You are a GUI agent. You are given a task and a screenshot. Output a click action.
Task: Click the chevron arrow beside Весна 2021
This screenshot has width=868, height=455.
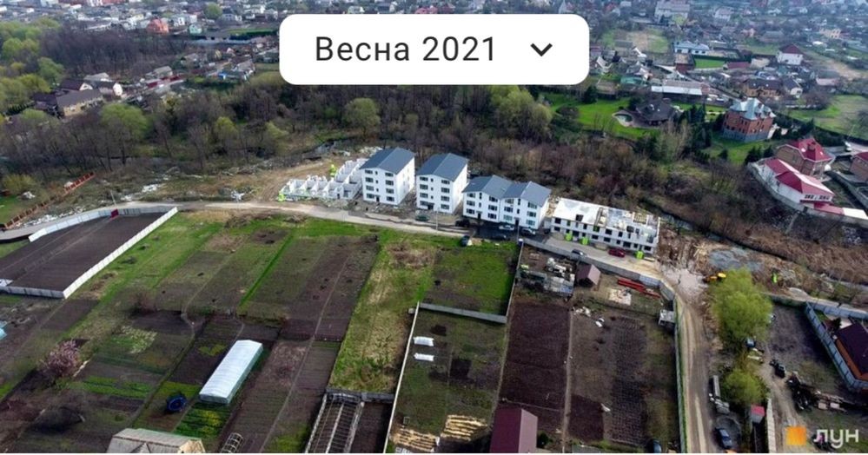pyautogui.click(x=540, y=49)
